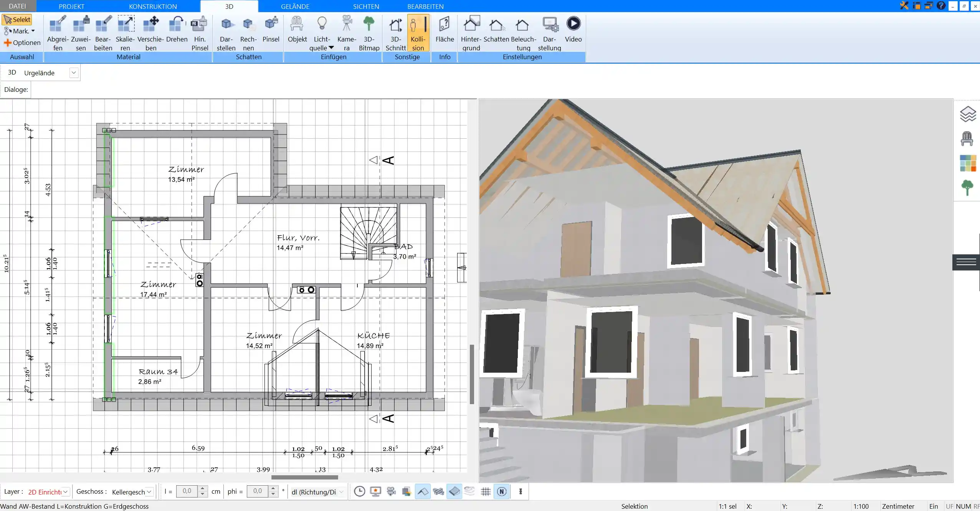Viewport: 980px width, 511px height.
Task: Open Darstellung monitor settings
Action: coord(549,33)
